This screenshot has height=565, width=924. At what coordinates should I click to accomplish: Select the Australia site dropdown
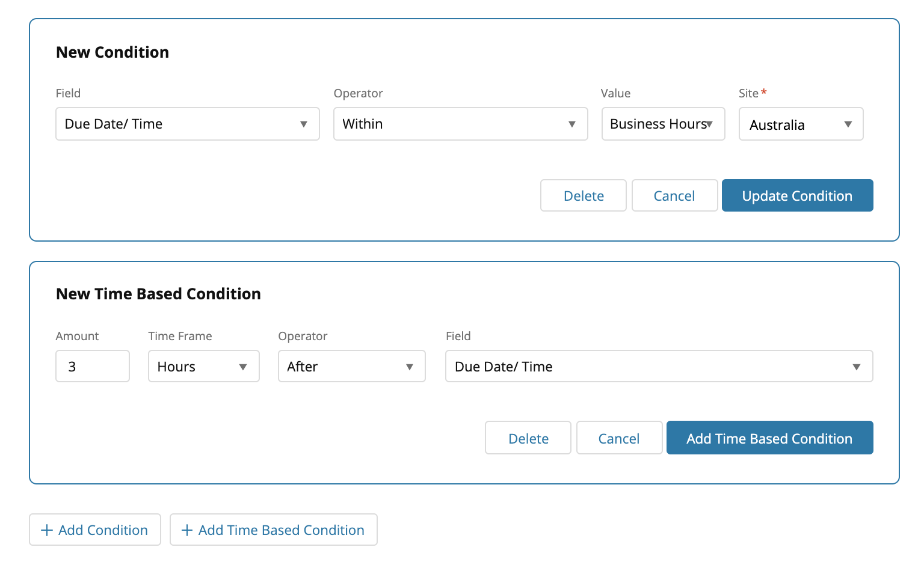[x=801, y=124]
